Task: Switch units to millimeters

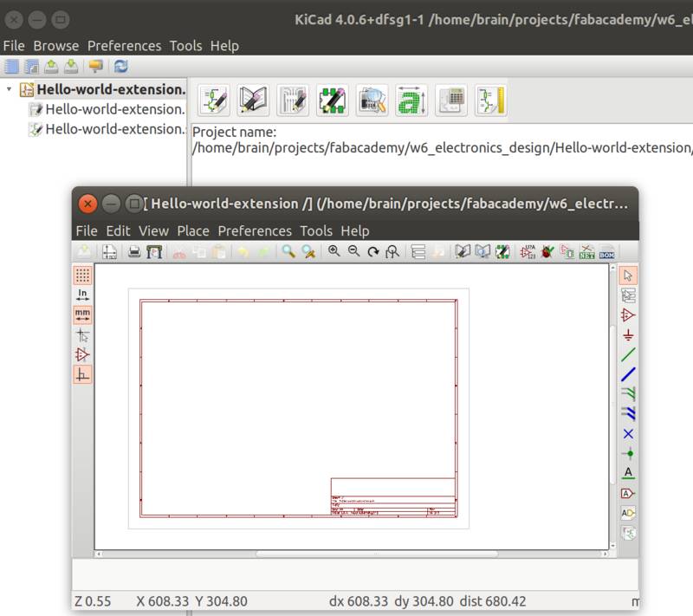Action: click(81, 314)
